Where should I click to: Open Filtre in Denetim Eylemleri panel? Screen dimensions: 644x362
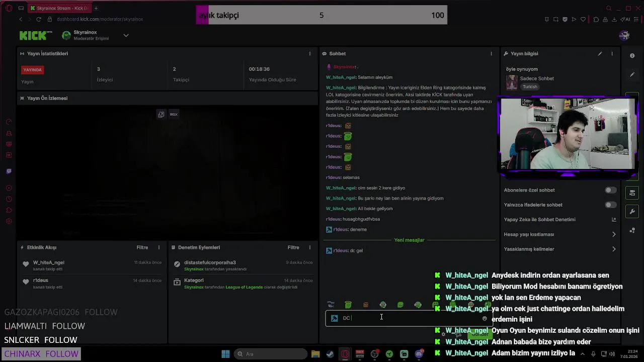[293, 247]
